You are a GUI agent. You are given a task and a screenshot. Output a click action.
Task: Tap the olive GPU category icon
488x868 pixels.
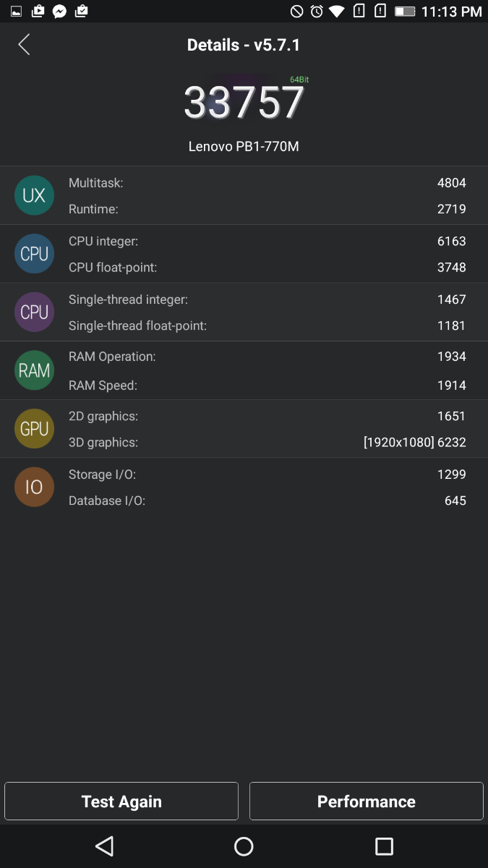coord(34,428)
